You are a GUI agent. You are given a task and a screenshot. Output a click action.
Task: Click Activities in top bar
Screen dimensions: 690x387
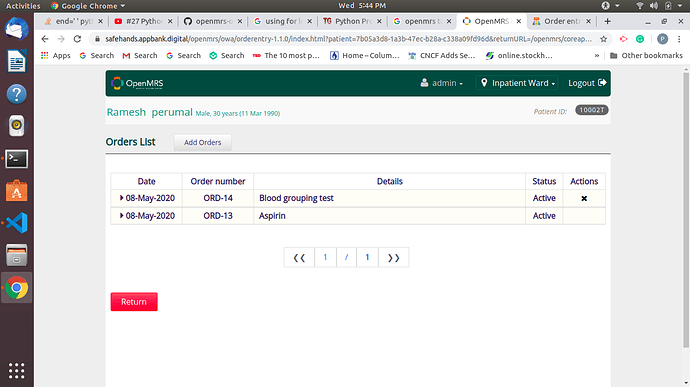coord(23,6)
